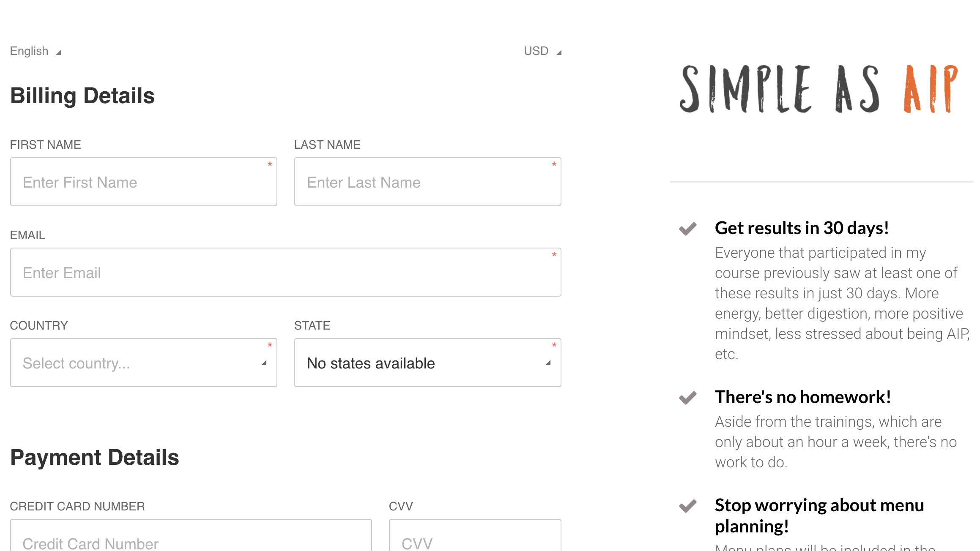Viewport: 980px width, 551px height.
Task: Click the checkmark beside Stop worrying about menu planning
Action: click(x=688, y=506)
